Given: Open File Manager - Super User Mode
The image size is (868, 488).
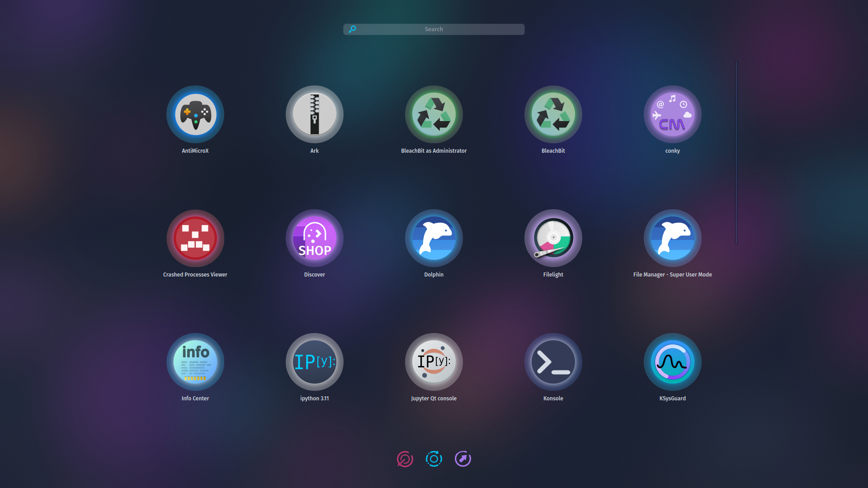Looking at the screenshot, I should [x=673, y=238].
